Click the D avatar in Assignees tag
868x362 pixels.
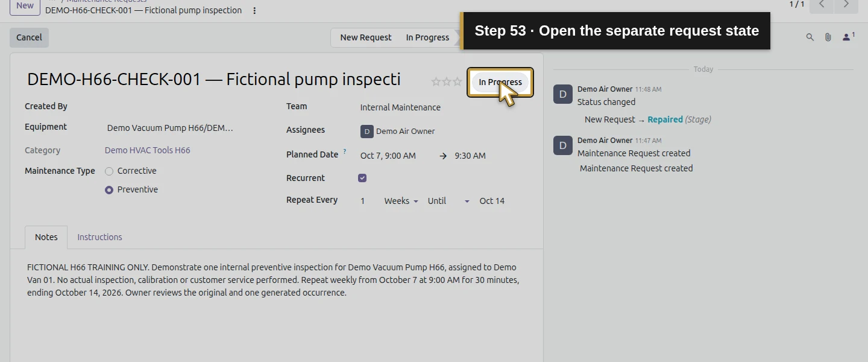tap(367, 132)
